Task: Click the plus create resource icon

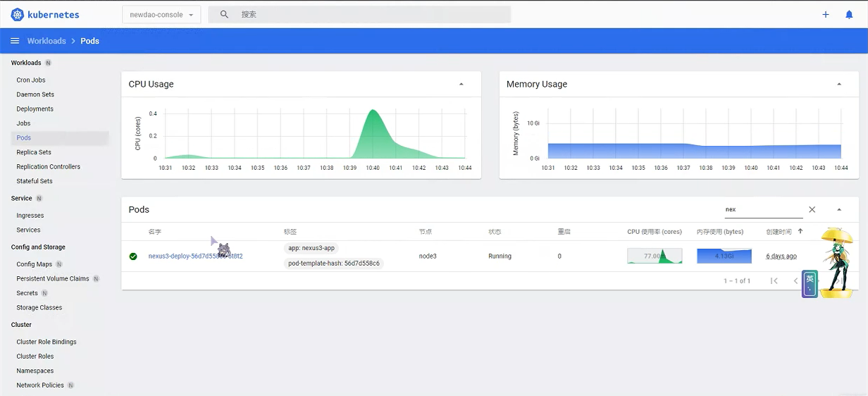Action: click(826, 14)
